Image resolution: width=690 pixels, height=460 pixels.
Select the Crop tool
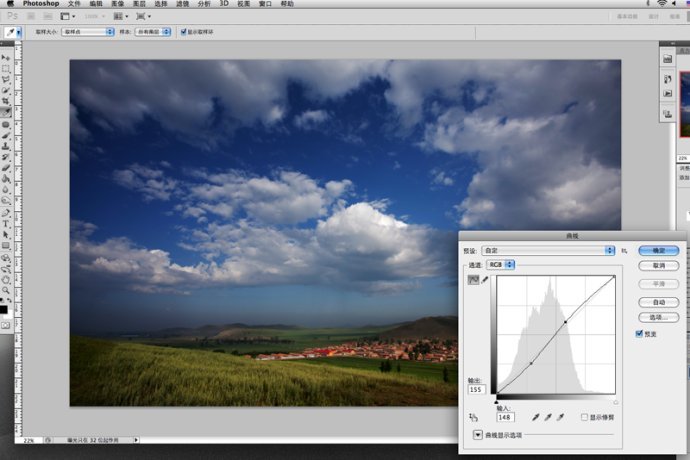(6, 101)
